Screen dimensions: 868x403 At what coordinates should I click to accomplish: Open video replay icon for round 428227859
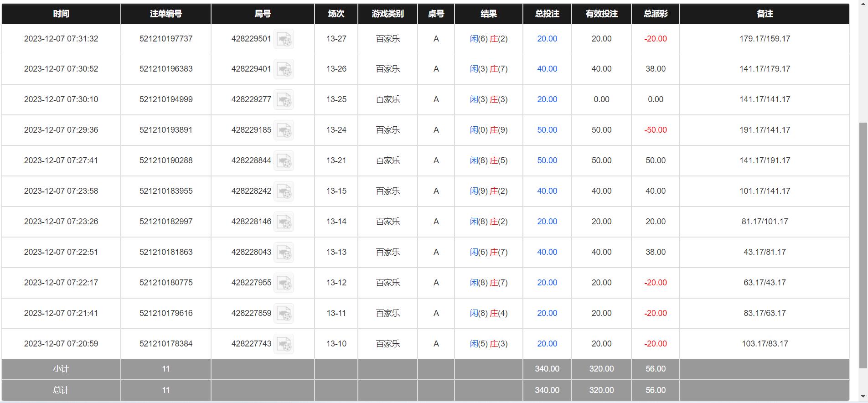[284, 314]
